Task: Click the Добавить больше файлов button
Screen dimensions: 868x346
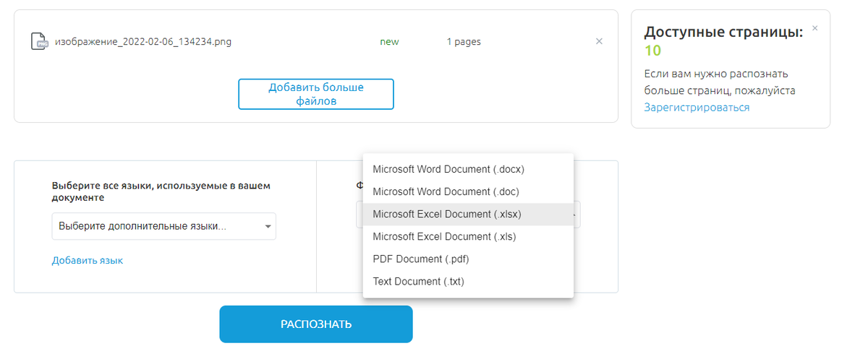Action: point(316,94)
